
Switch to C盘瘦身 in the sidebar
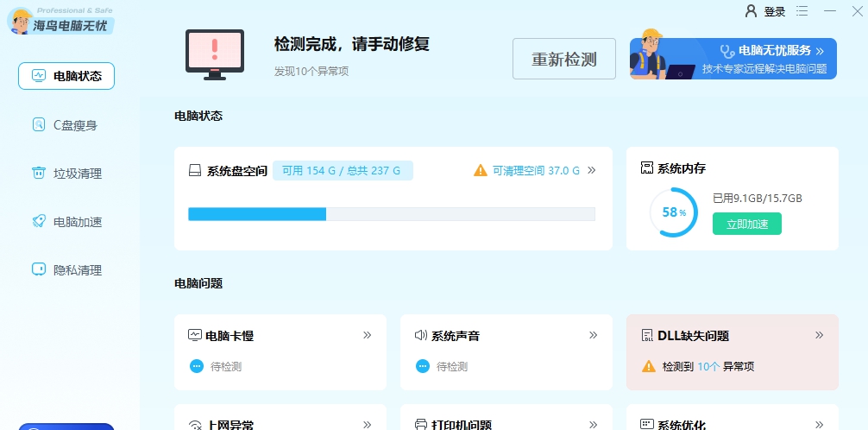point(66,125)
